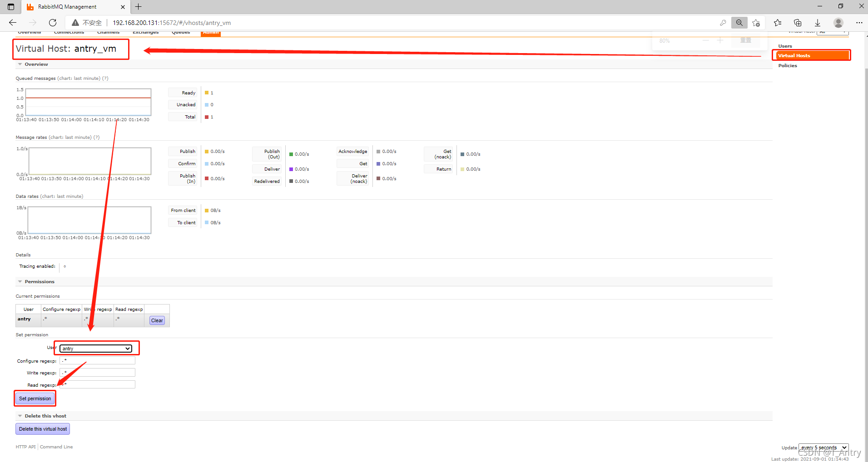Click the Message rates chart
Viewport: 868px width, 462px height.
pyautogui.click(x=90, y=161)
